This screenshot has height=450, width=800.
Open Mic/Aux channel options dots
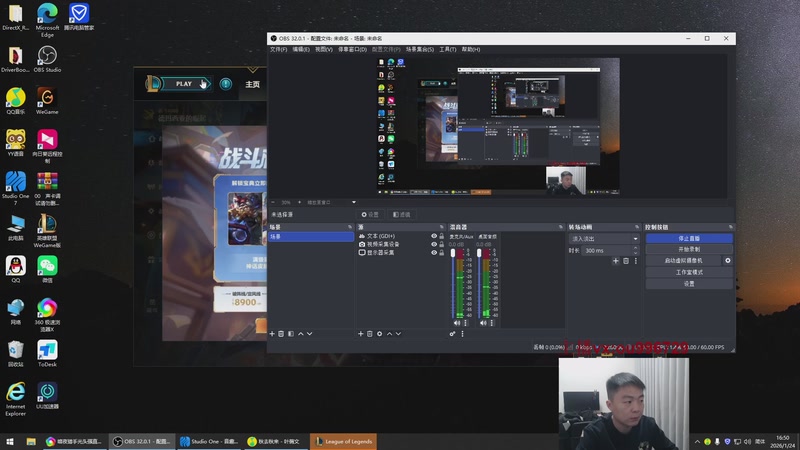coord(465,323)
